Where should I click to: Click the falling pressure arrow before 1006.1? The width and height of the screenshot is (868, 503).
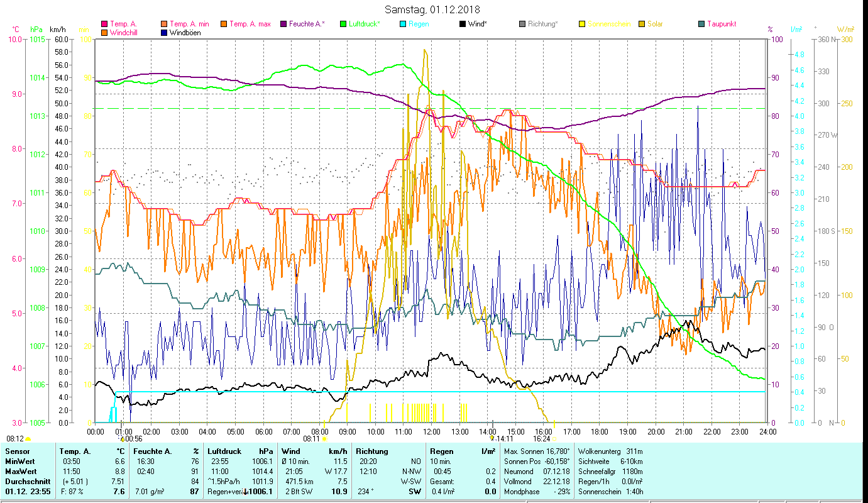pos(246,492)
